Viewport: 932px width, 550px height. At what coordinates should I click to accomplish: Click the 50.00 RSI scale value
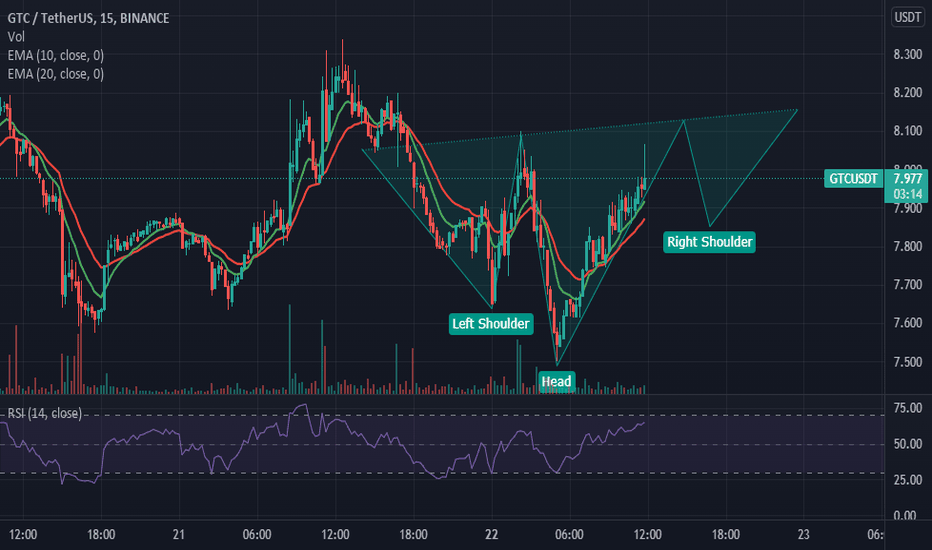coord(908,444)
